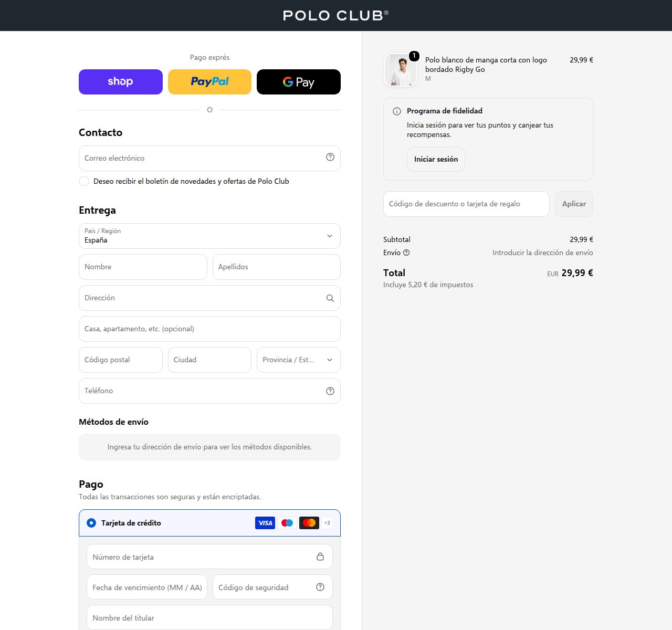
Task: Click the Nombre input field
Action: click(x=143, y=267)
